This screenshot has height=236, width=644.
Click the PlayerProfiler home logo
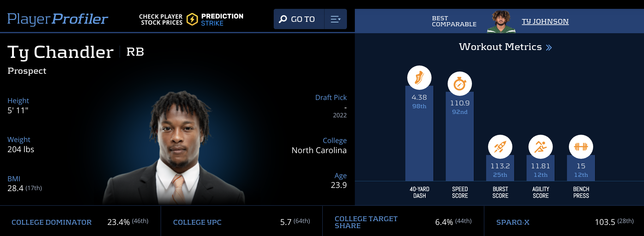(57, 19)
